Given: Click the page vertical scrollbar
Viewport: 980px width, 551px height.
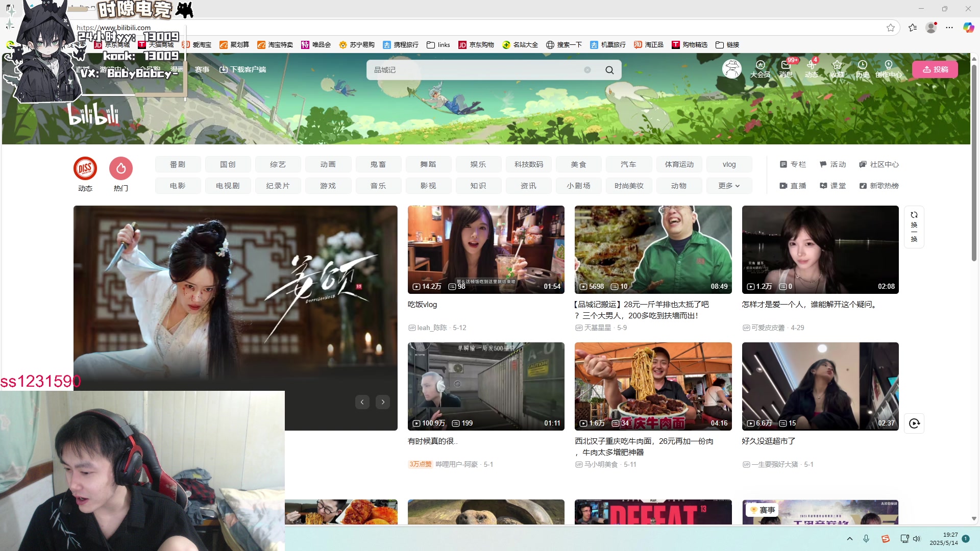Looking at the screenshot, I should point(974,163).
